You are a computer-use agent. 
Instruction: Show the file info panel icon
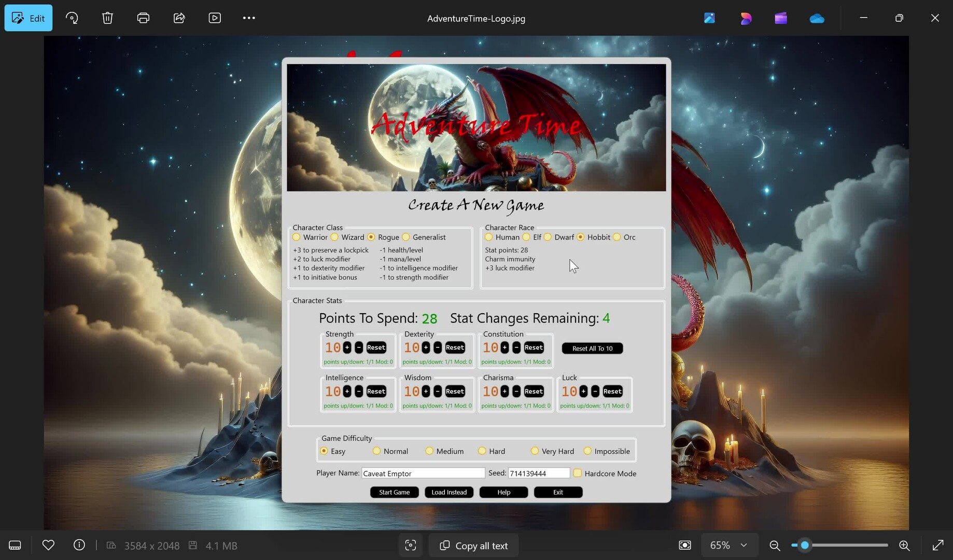coord(79,545)
